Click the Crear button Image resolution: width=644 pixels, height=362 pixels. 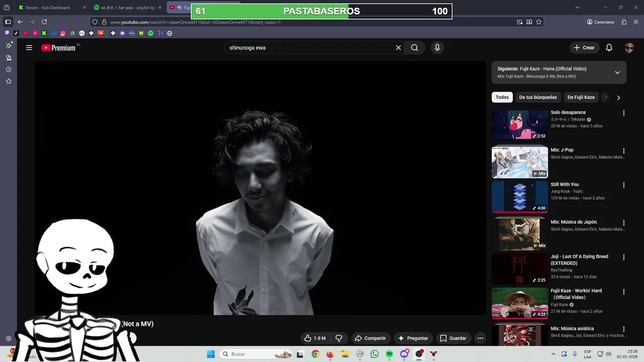click(x=584, y=48)
